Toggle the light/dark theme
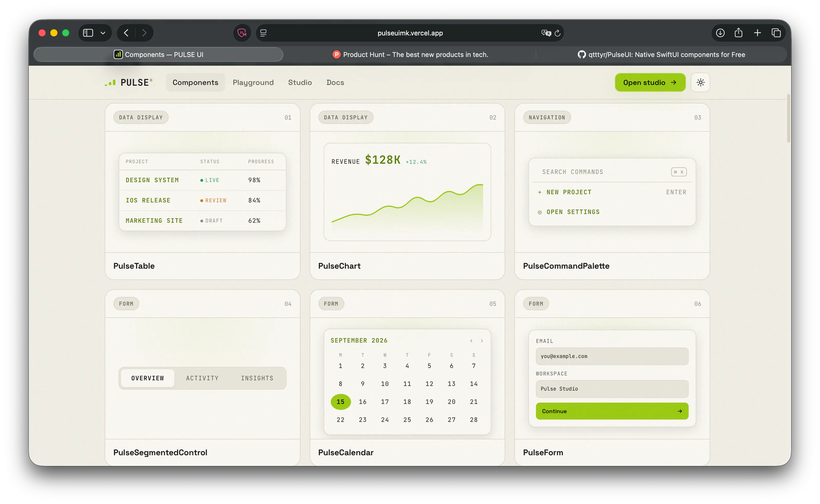 [x=700, y=82]
